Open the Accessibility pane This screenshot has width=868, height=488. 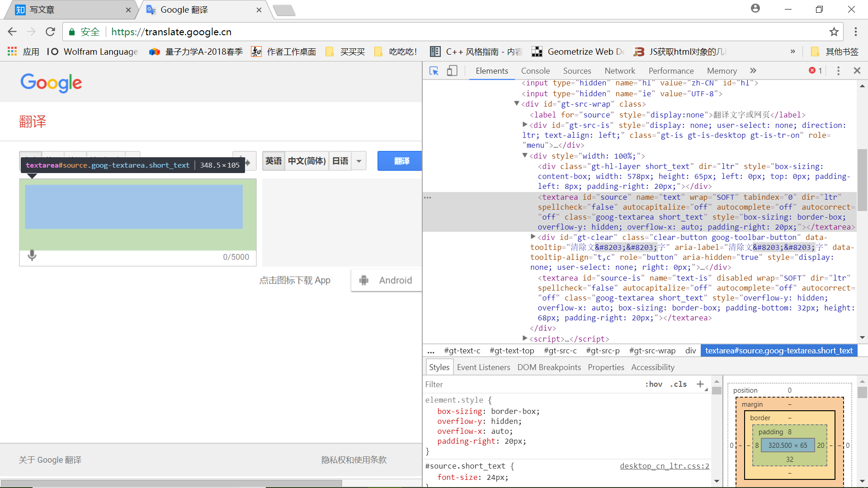tap(653, 367)
